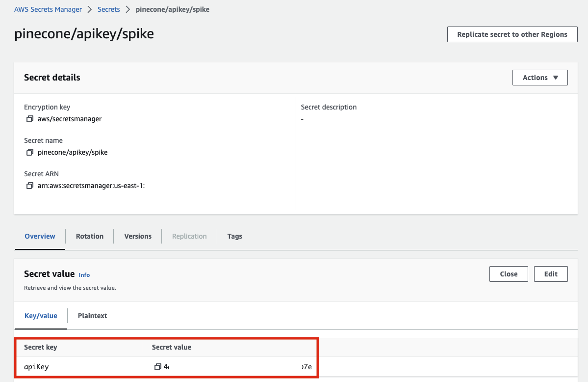Click the Overview tab
Image resolution: width=588 pixels, height=382 pixels.
[39, 236]
